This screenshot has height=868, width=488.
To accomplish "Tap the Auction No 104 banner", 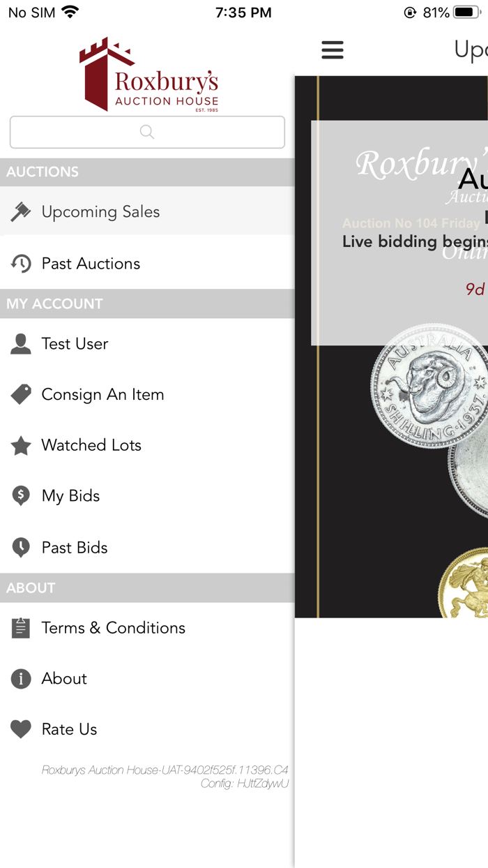I will pos(411,223).
